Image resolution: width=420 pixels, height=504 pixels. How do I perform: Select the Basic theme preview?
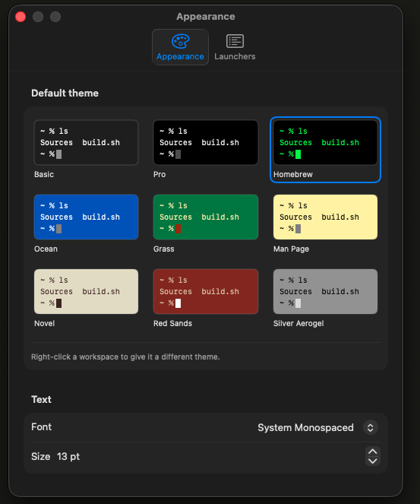click(86, 142)
